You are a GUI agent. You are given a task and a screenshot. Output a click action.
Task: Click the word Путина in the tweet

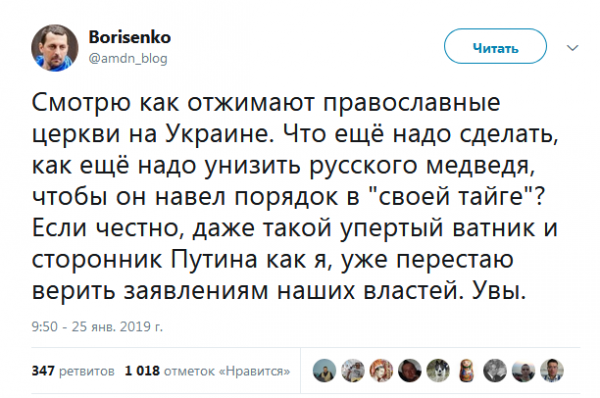[x=215, y=259]
